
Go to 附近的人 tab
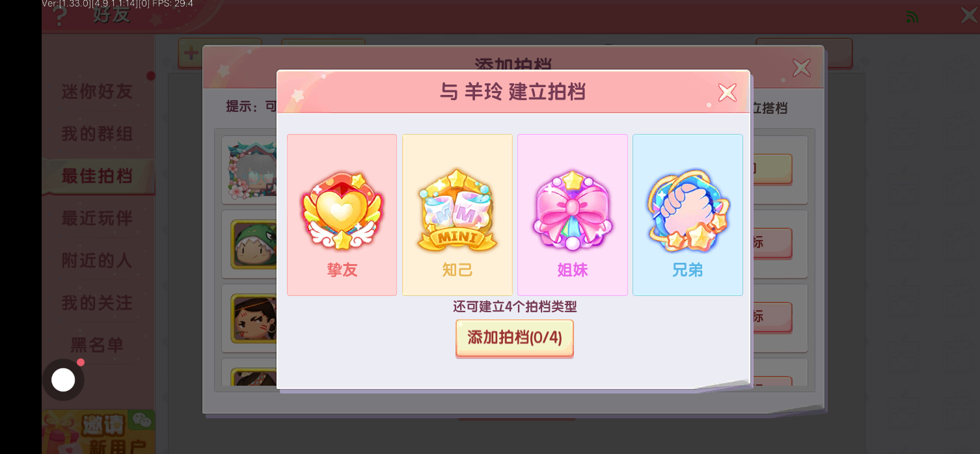click(x=98, y=261)
